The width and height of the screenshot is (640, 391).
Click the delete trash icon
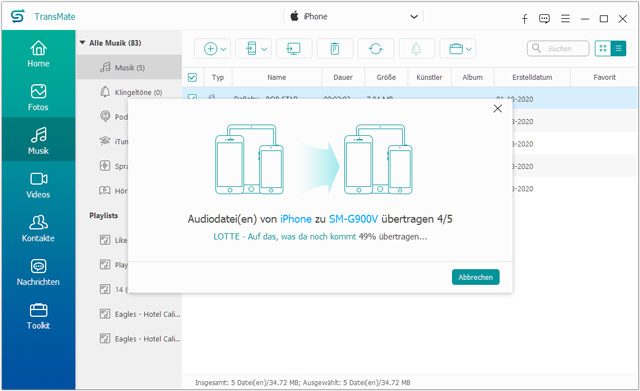[335, 49]
